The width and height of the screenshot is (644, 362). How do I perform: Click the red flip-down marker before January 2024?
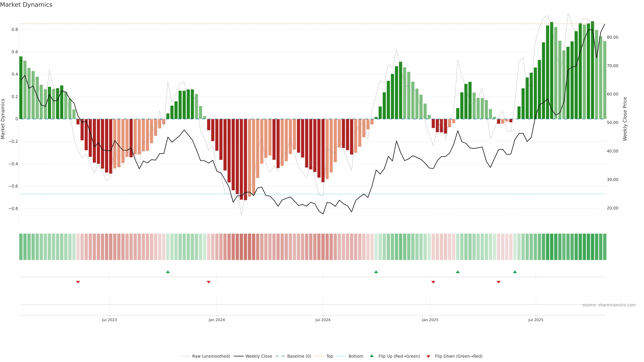coord(209,282)
